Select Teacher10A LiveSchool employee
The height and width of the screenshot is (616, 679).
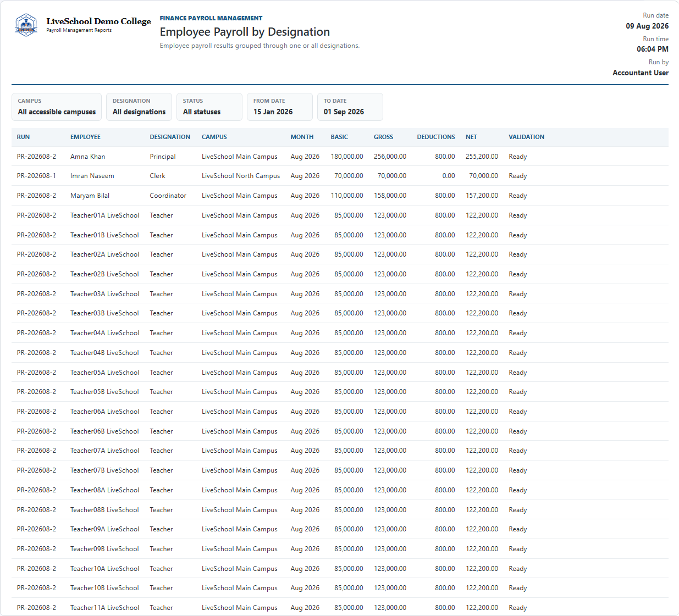pyautogui.click(x=104, y=569)
